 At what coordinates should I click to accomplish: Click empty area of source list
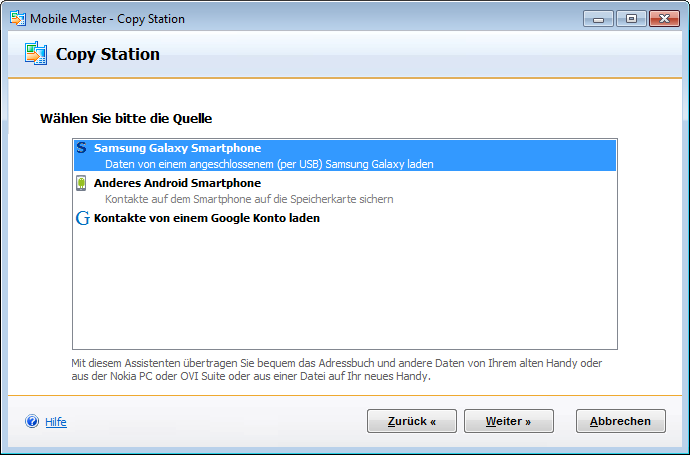[345, 290]
